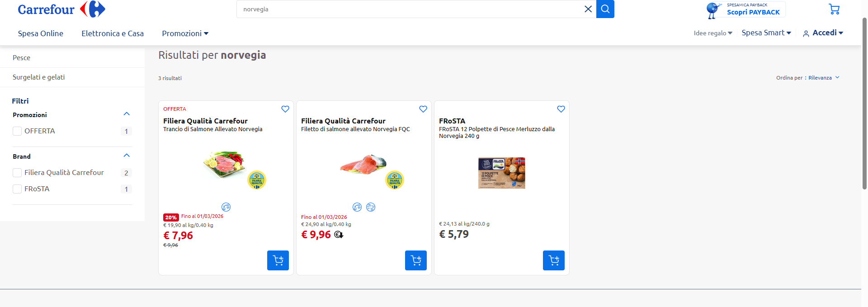Open the Spesa Online menu

(41, 33)
